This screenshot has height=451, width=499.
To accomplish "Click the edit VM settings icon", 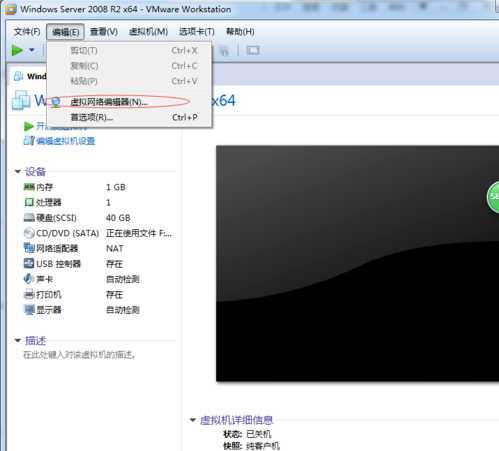I will (29, 141).
